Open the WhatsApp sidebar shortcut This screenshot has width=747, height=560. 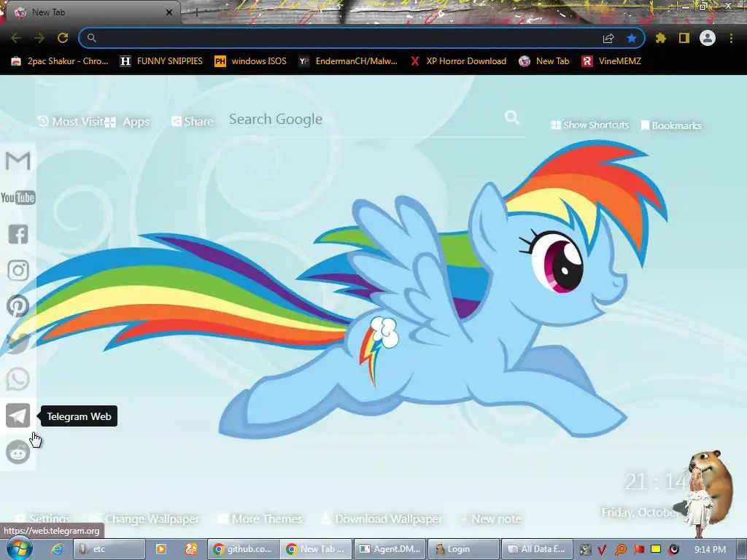(18, 379)
